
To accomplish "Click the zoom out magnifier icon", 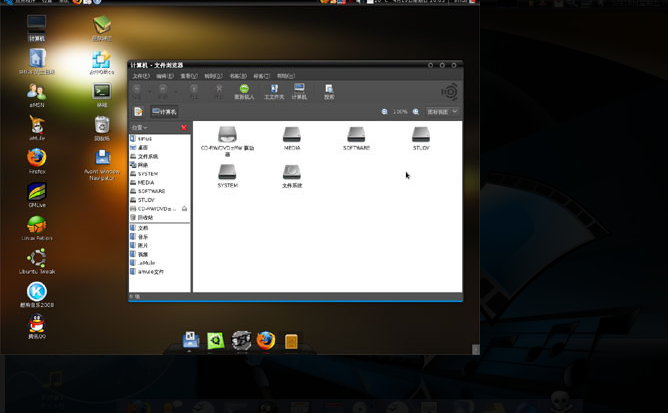I will pos(385,112).
